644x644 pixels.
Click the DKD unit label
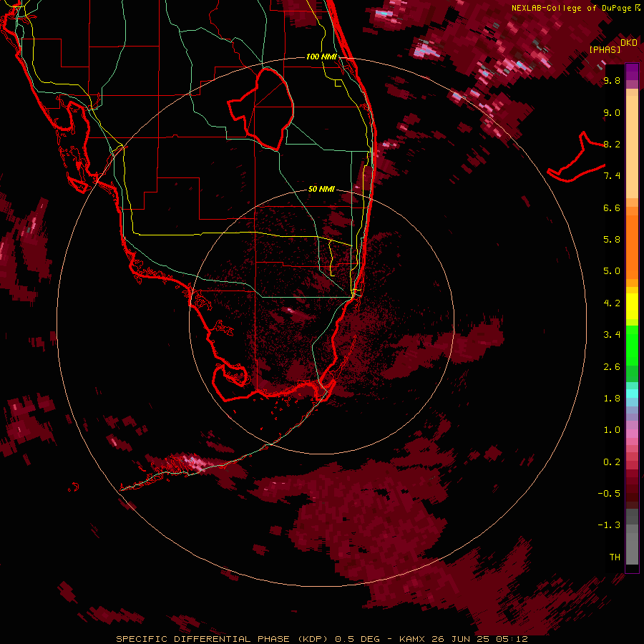(629, 43)
